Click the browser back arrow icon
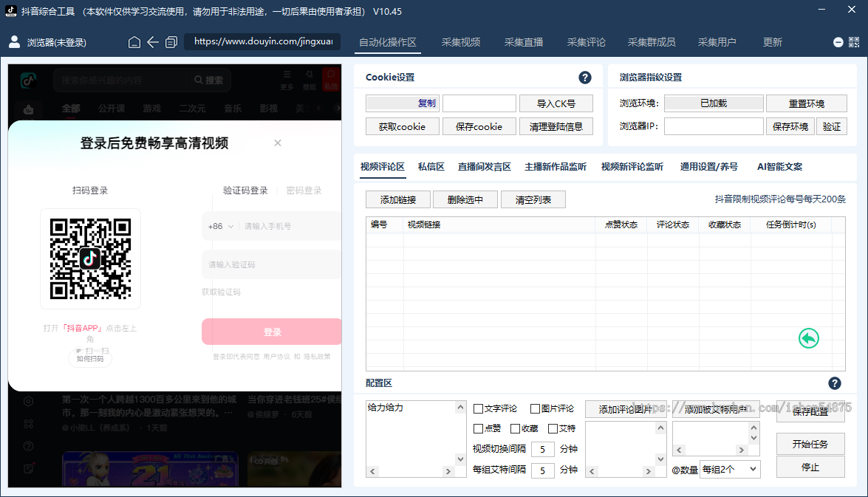Viewport: 868px width, 497px height. point(153,42)
